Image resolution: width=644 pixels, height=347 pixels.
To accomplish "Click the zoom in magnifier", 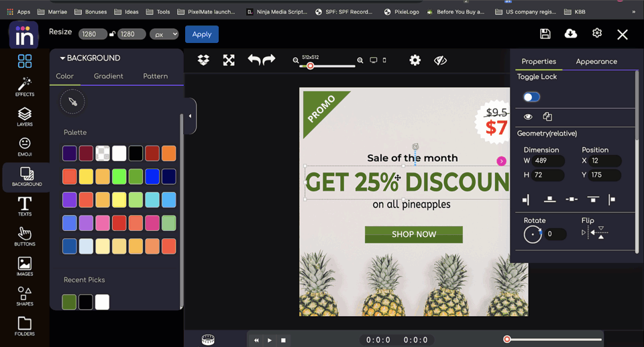I will coord(360,60).
